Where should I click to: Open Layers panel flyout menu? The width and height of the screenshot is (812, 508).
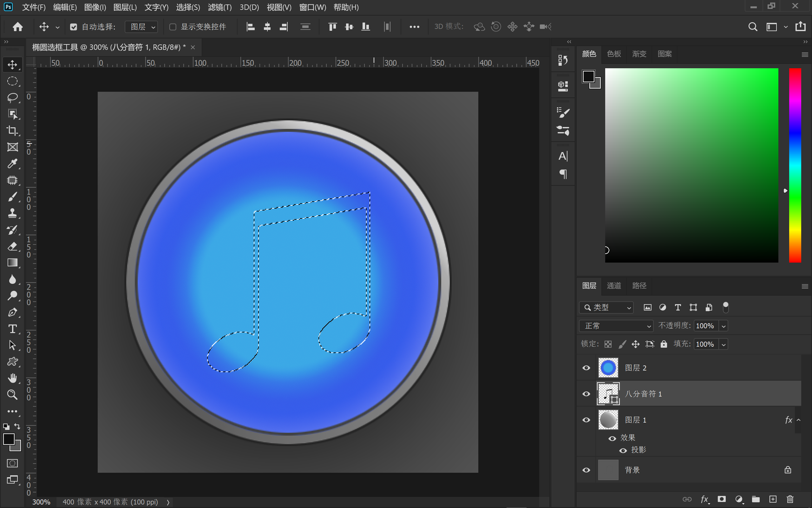coord(805,286)
